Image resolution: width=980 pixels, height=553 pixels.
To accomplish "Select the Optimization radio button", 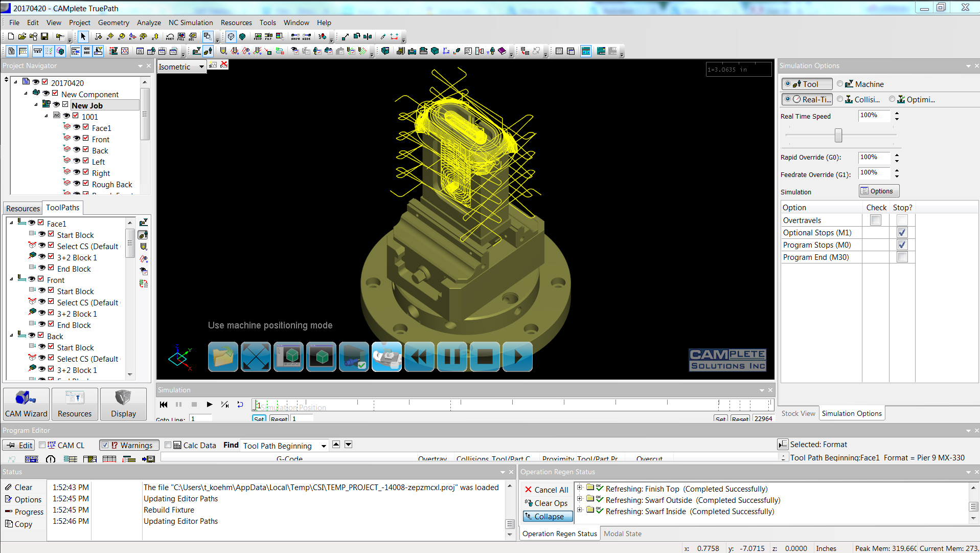I will 892,99.
